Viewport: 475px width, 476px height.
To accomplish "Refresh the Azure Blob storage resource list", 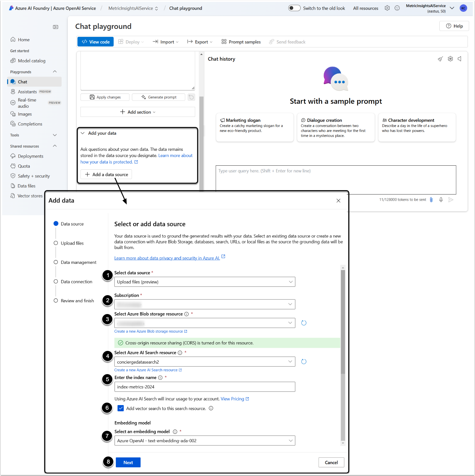I will pyautogui.click(x=304, y=323).
